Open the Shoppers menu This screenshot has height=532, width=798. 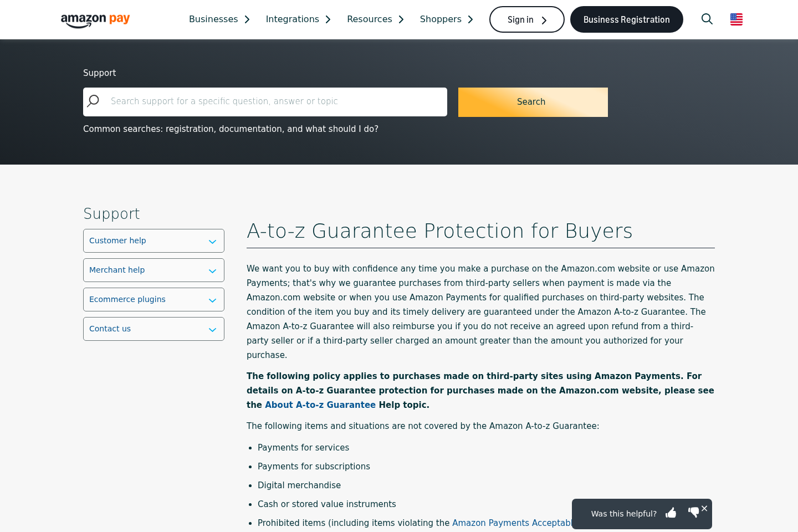click(x=447, y=19)
